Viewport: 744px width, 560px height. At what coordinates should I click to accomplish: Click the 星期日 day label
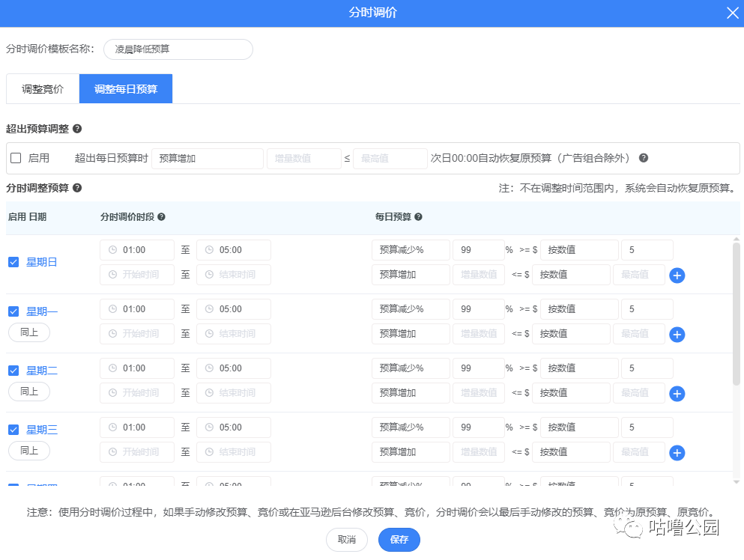tap(42, 262)
